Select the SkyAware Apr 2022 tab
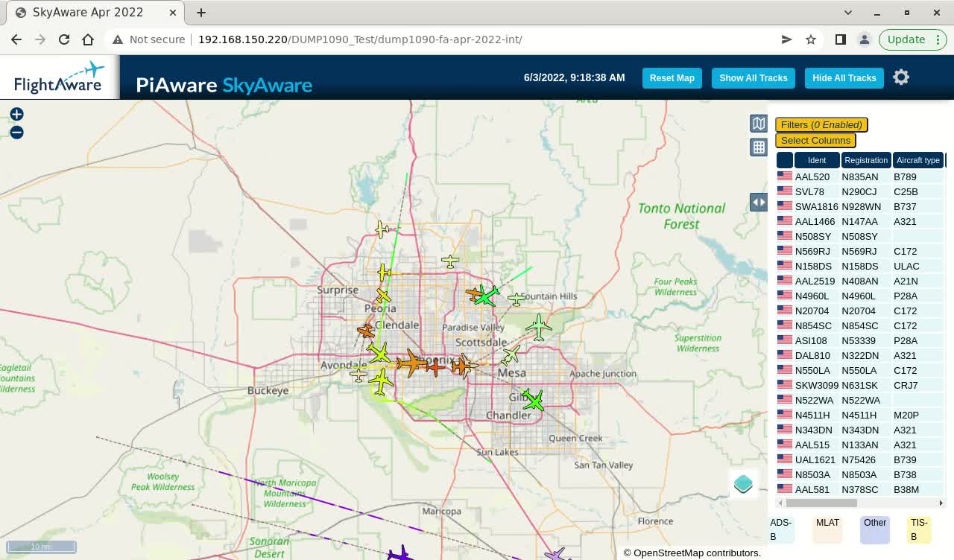This screenshot has width=954, height=560. coord(97,13)
